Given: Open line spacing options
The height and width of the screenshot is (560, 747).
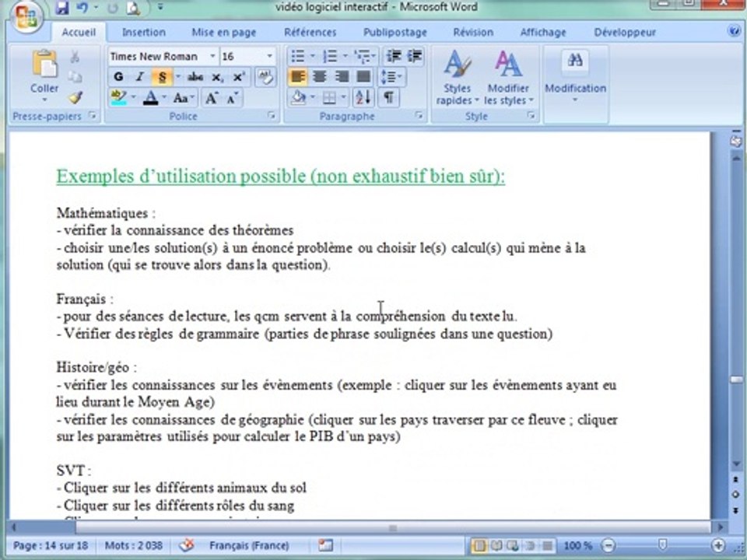Looking at the screenshot, I should tap(391, 77).
